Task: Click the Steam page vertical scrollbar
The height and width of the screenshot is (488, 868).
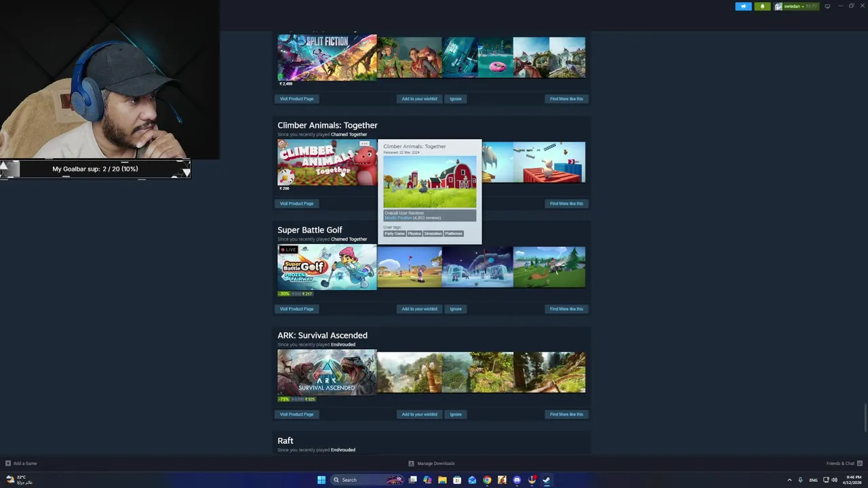Action: [865, 417]
